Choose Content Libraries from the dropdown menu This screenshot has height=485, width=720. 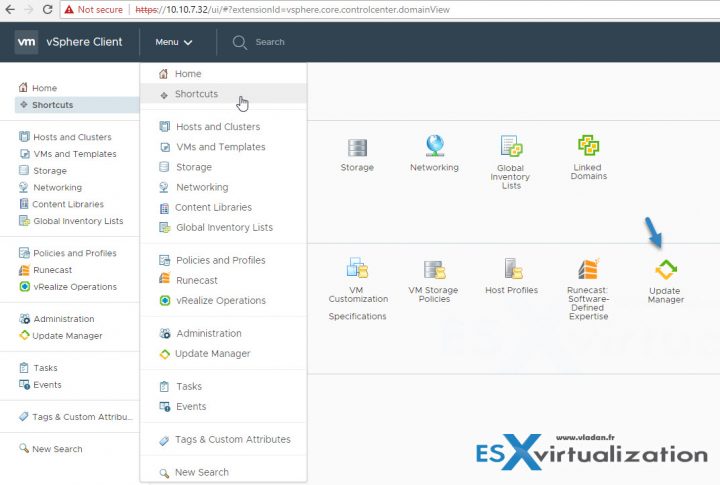tap(212, 207)
